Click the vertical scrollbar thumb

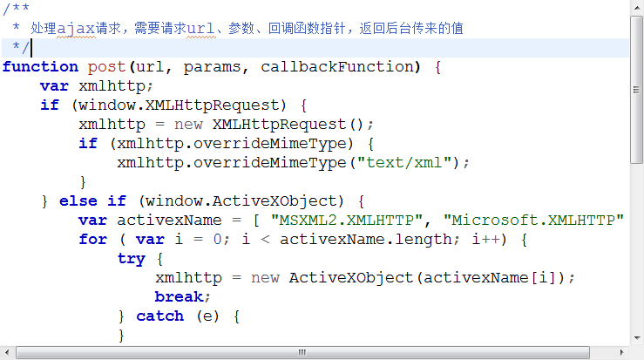click(636, 87)
